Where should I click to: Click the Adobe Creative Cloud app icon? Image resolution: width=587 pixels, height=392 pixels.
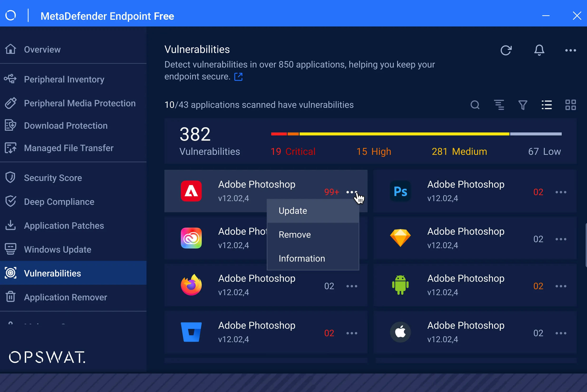pyautogui.click(x=191, y=238)
